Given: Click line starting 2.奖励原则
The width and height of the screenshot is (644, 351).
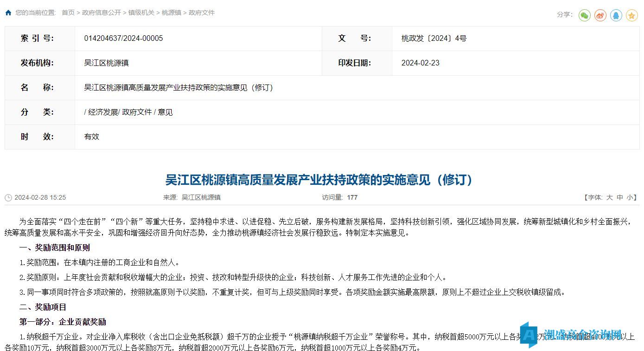Looking at the screenshot, I should [234, 278].
